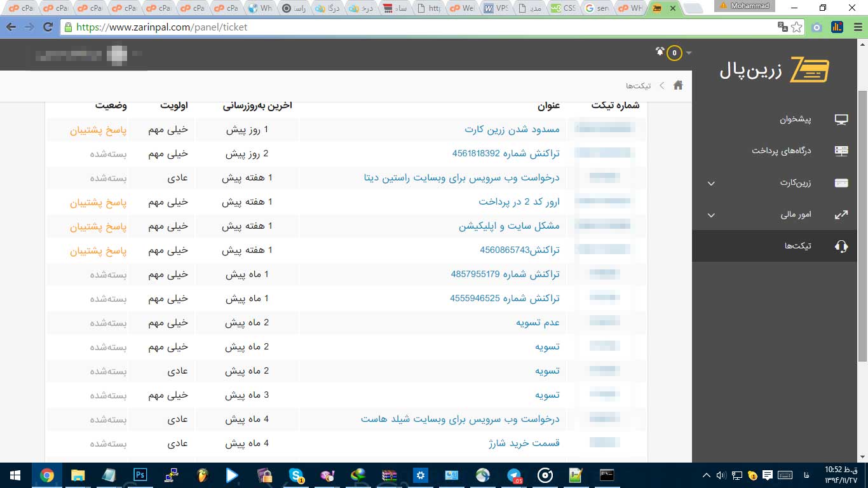Viewport: 868px width, 488px height.
Task: Open درگاه‌های پرداخت sidebar menu item
Action: 782,151
